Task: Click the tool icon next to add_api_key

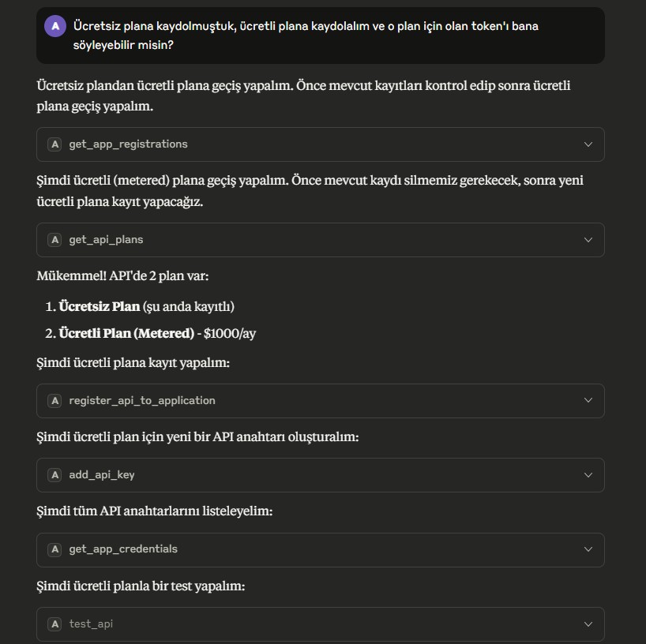Action: (54, 475)
